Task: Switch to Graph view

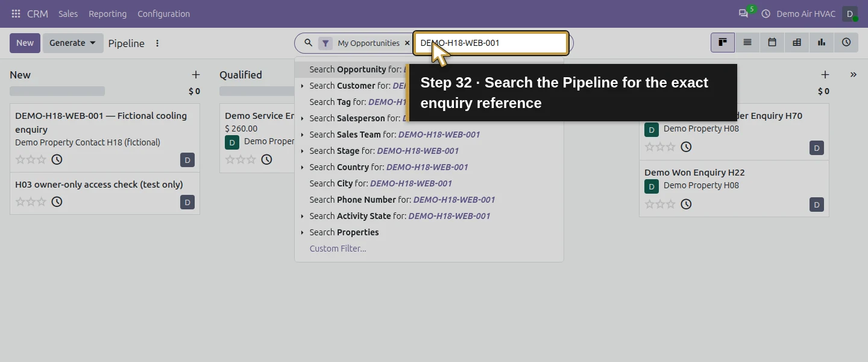Action: click(x=822, y=43)
